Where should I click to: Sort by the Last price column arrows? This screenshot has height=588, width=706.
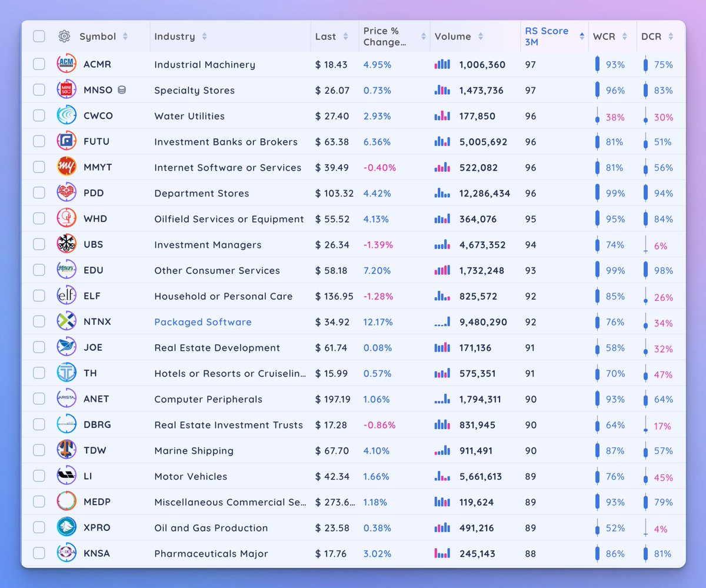pos(345,36)
